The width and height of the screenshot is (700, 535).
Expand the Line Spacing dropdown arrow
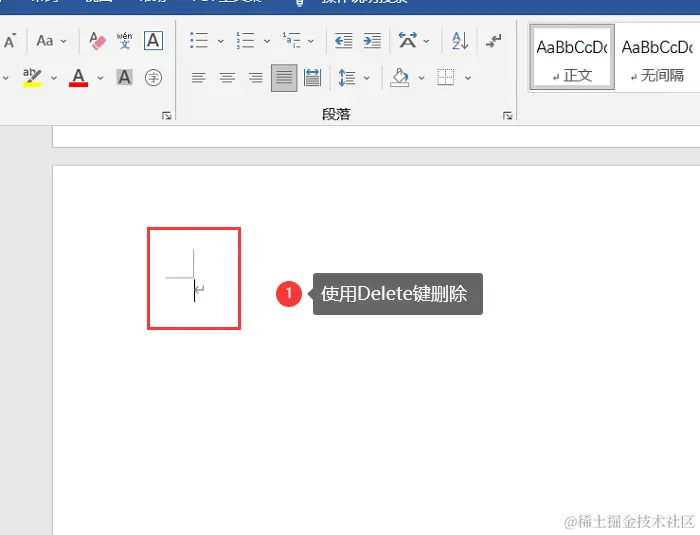click(x=367, y=78)
